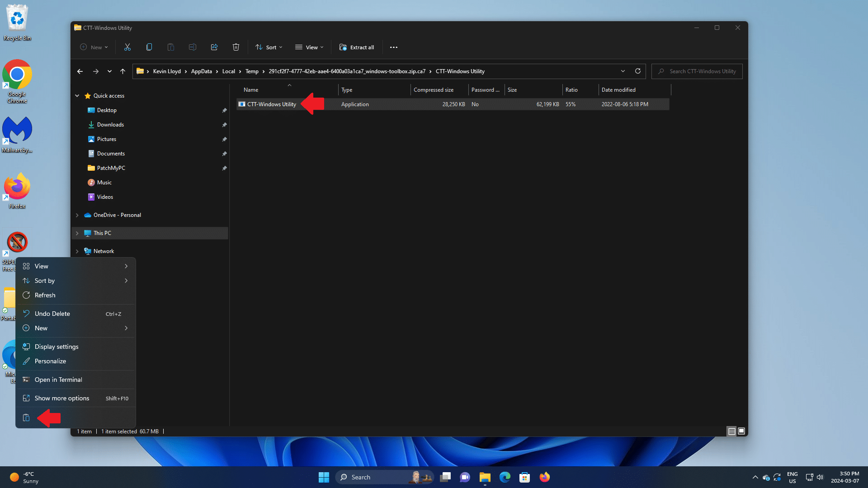Switch to large thumbnails view in status bar
This screenshot has width=868, height=488.
741,432
